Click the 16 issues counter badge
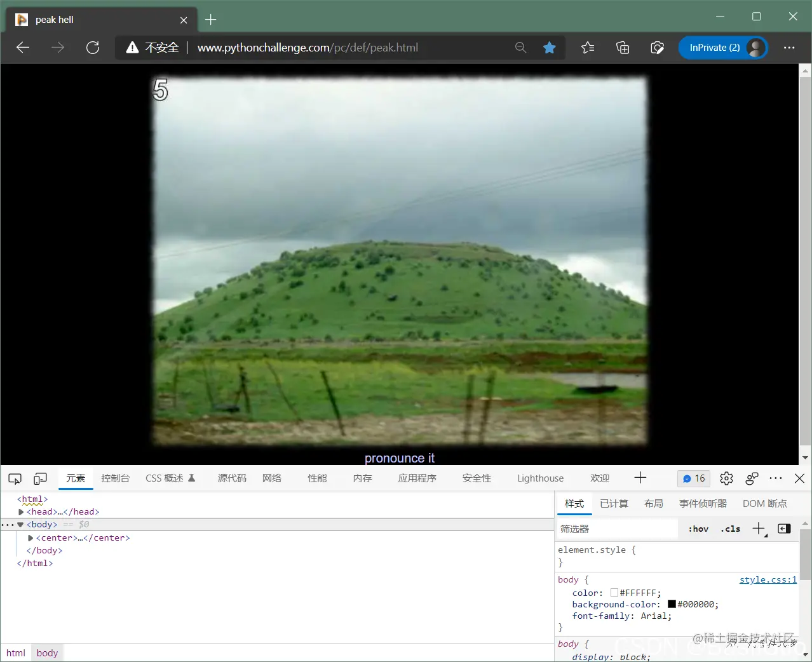This screenshot has height=662, width=812. 694,478
